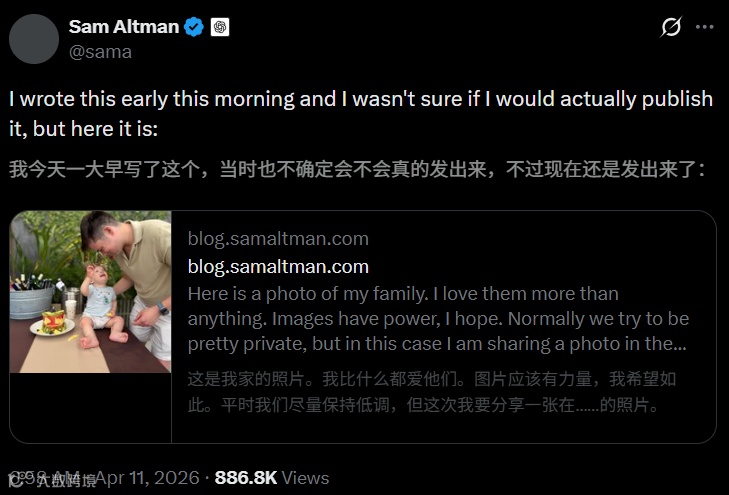Click the 886.8K view count number

(245, 478)
